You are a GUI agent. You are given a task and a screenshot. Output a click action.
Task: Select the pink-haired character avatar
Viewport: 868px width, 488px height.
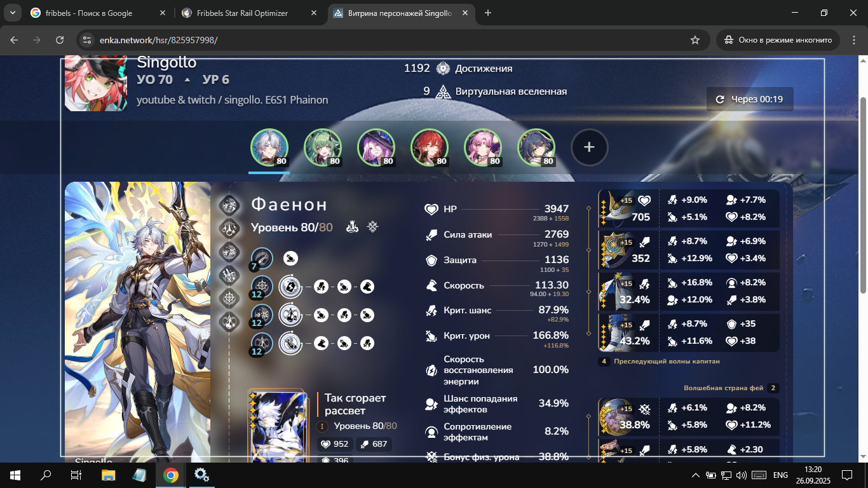(483, 148)
